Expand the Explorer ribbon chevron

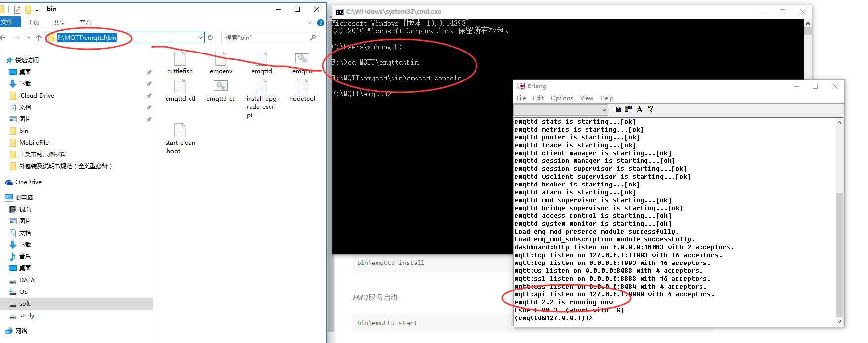coord(309,23)
